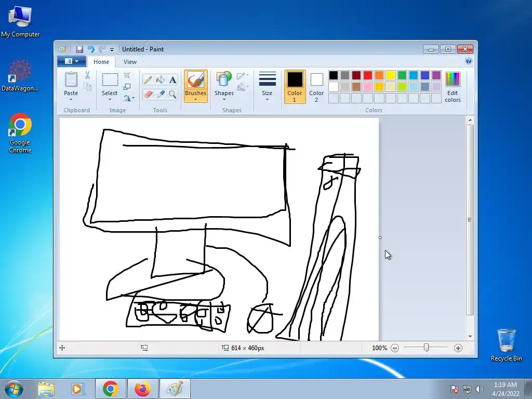Click the vertical scrollbar up arrow
The width and height of the screenshot is (532, 399).
pyautogui.click(x=470, y=120)
